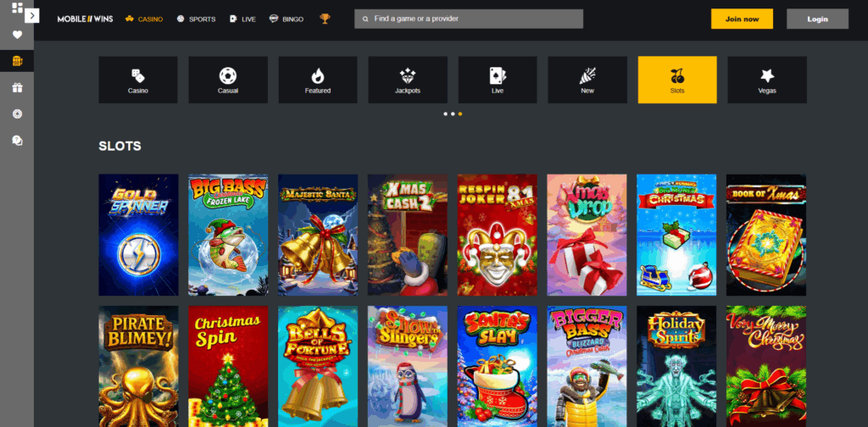Open the Casino nav tab

[144, 19]
